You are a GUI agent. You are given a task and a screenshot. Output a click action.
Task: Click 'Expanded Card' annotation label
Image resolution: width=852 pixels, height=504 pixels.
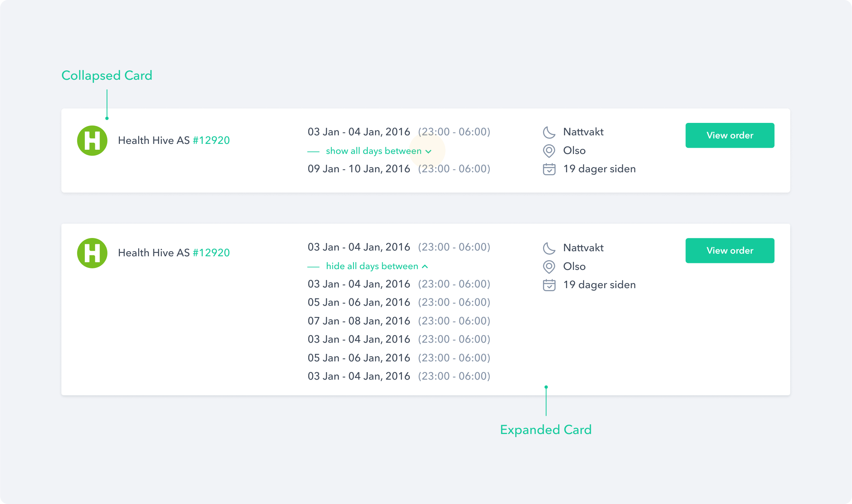545,430
